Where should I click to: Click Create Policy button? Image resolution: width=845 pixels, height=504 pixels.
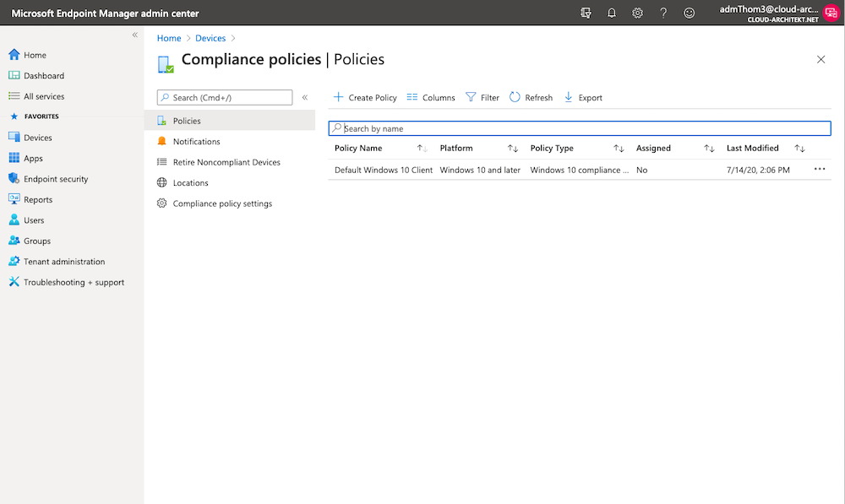pyautogui.click(x=365, y=97)
